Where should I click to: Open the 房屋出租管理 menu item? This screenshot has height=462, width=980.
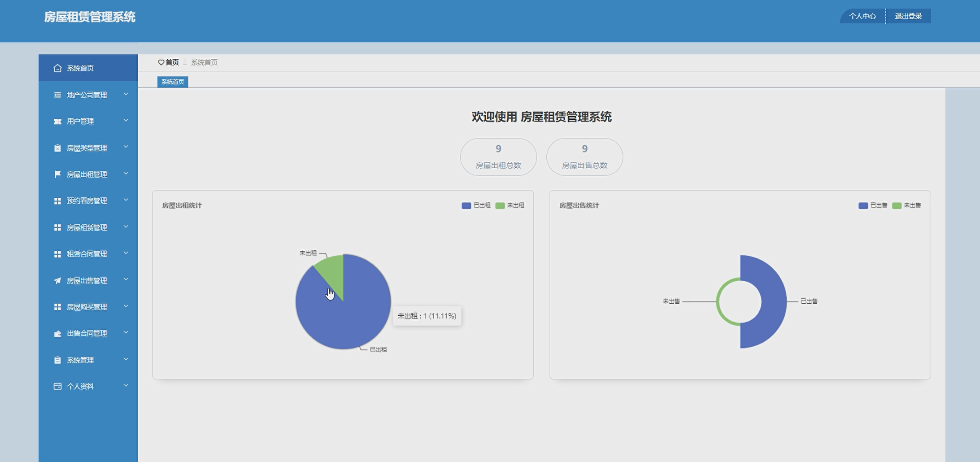(88, 174)
